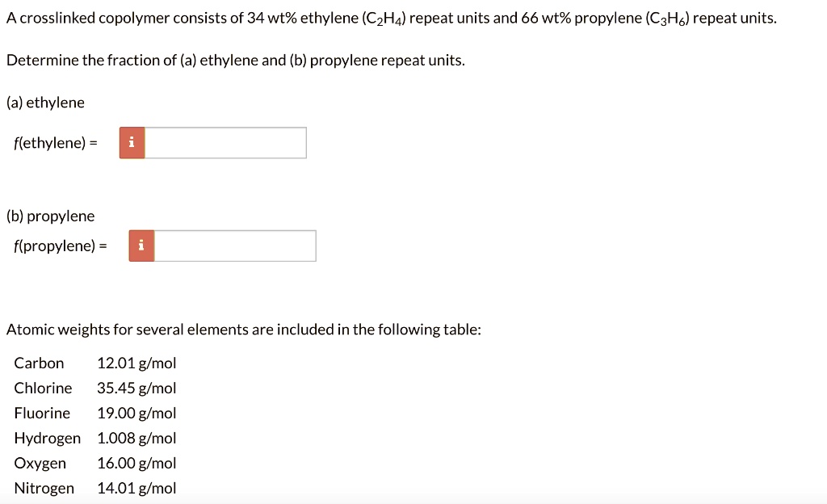This screenshot has width=827, height=504.
Task: Click the info icon beside f(ethylene)
Action: click(x=132, y=143)
